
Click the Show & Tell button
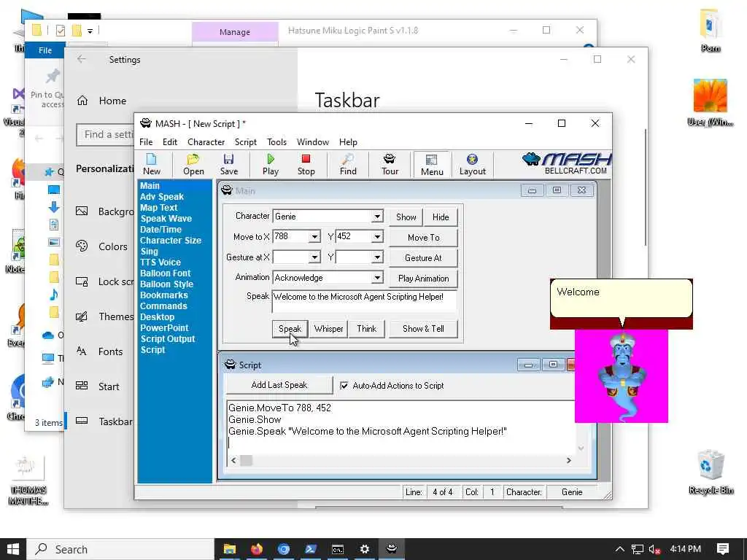(423, 329)
